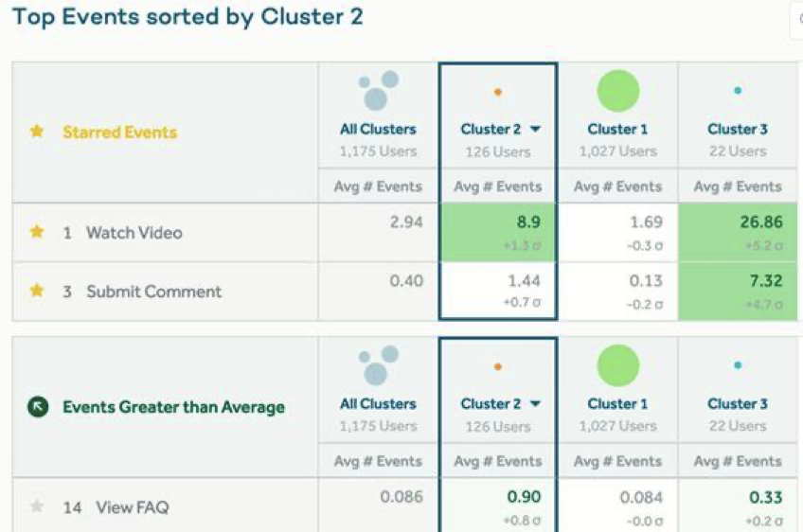Click the gold star icon beside Starred Events

37,131
